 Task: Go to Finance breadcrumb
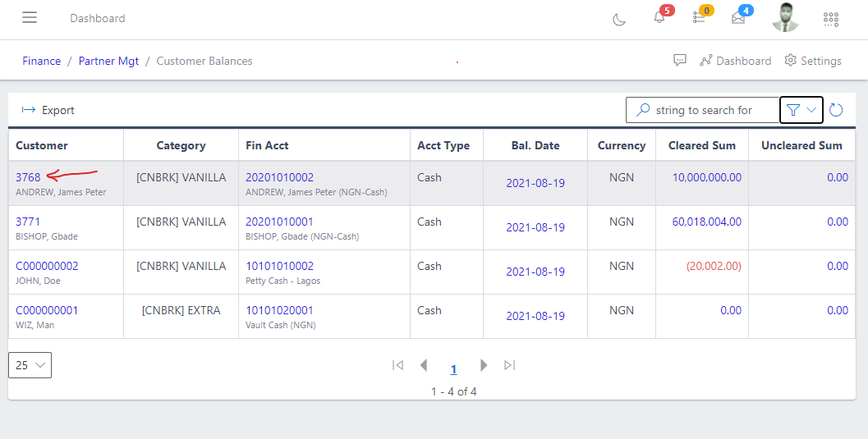click(41, 61)
